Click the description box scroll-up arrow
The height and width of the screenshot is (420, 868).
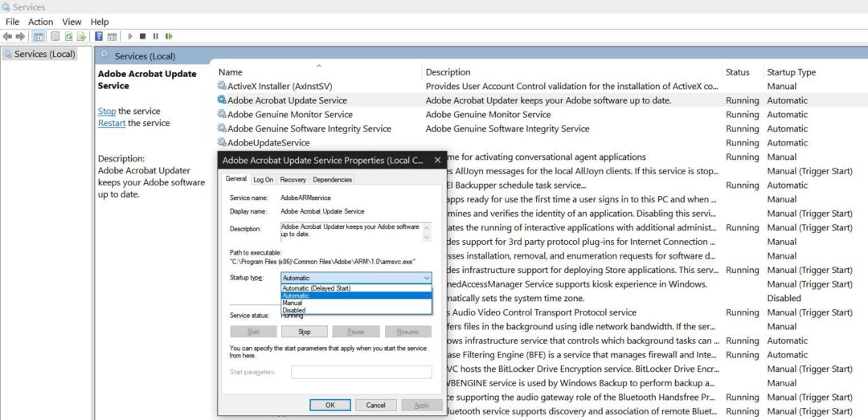click(426, 226)
